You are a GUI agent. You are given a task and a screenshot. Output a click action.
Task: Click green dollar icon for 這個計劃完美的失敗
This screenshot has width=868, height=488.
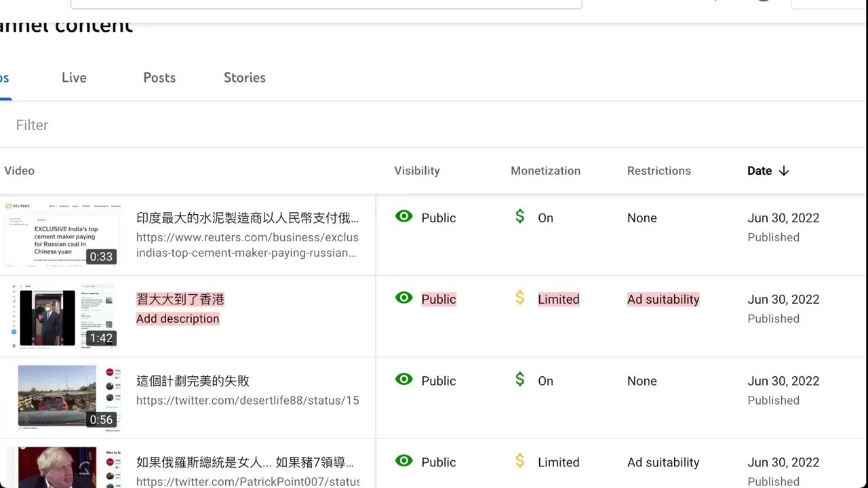pyautogui.click(x=520, y=380)
